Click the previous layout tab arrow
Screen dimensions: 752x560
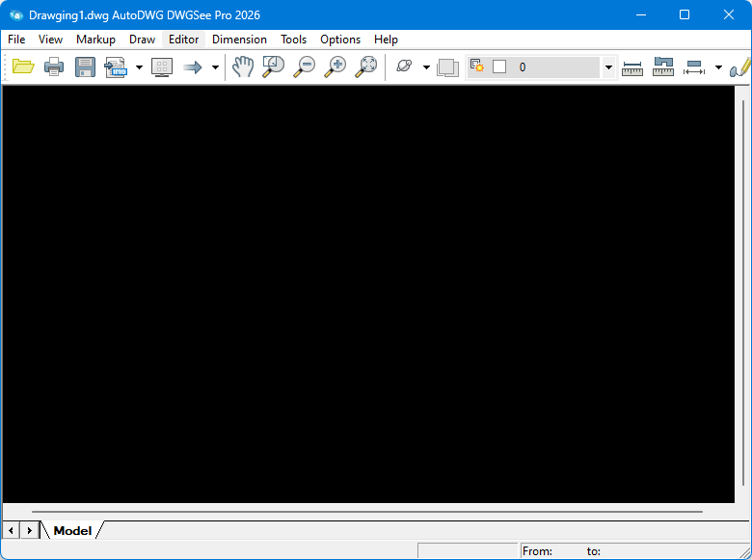[11, 530]
